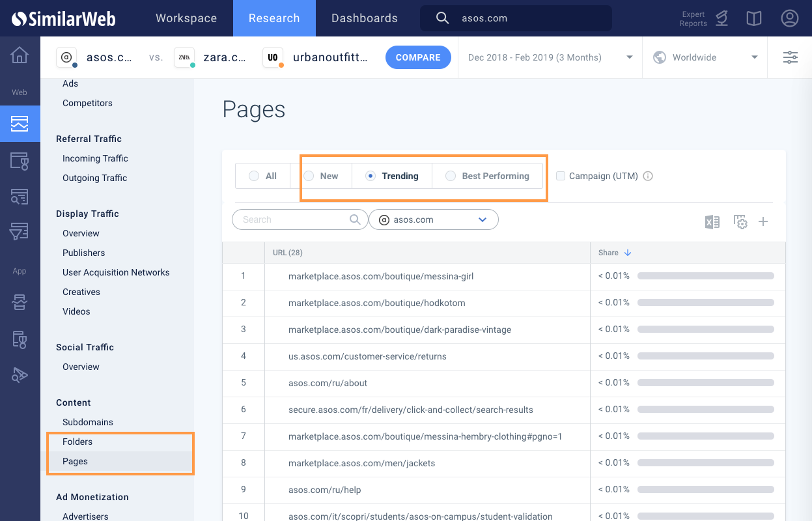The height and width of the screenshot is (521, 812).
Task: Open Publishers under Display Traffic
Action: click(x=83, y=253)
